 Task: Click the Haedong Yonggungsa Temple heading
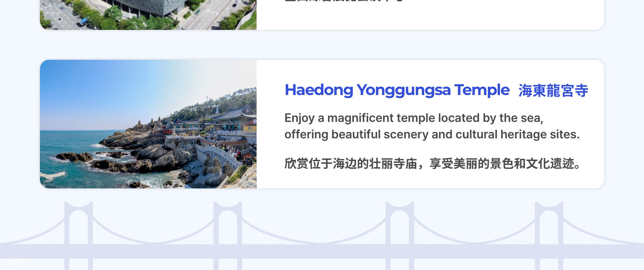397,90
